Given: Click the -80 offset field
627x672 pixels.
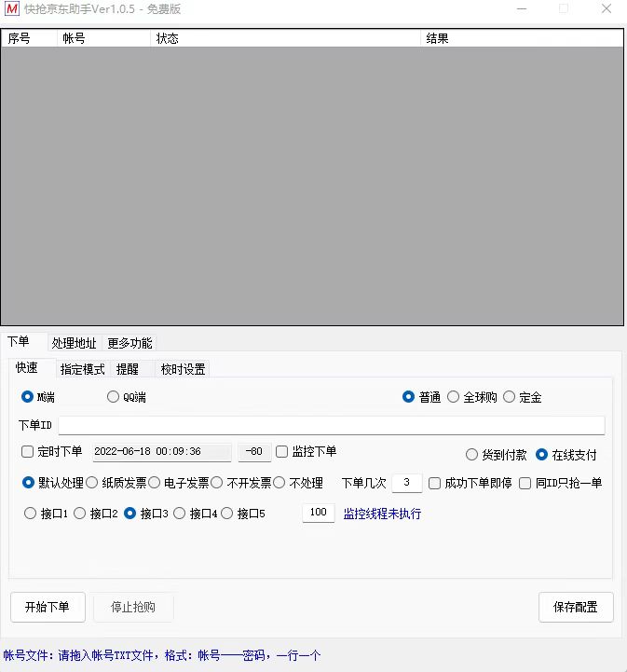Looking at the screenshot, I should [254, 452].
